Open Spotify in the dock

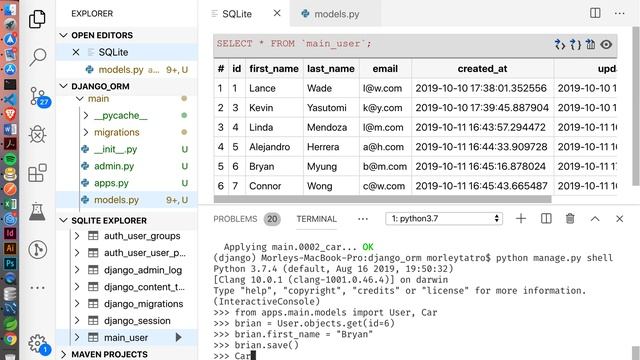pyautogui.click(x=10, y=159)
